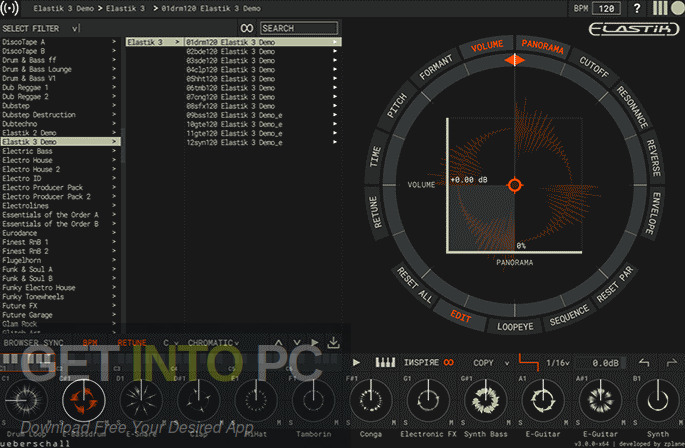Image resolution: width=685 pixels, height=448 pixels.
Task: Start playback with the play button beside Inspire
Action: tap(356, 362)
